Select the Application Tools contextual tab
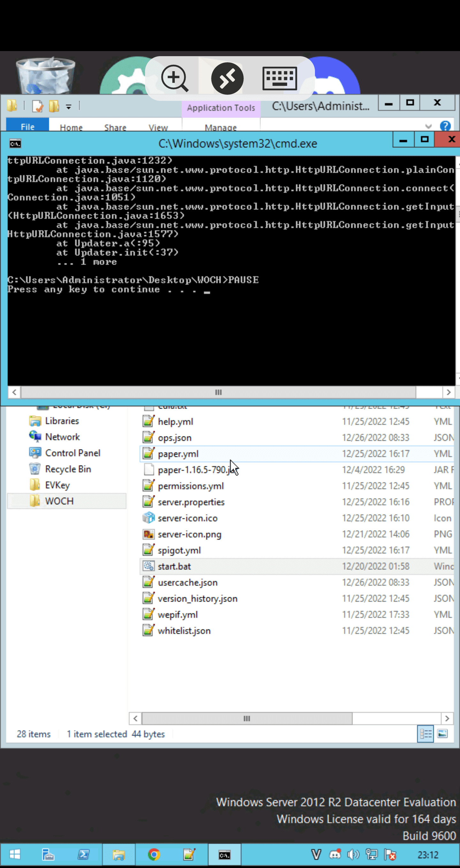The width and height of the screenshot is (460, 868). tap(221, 108)
